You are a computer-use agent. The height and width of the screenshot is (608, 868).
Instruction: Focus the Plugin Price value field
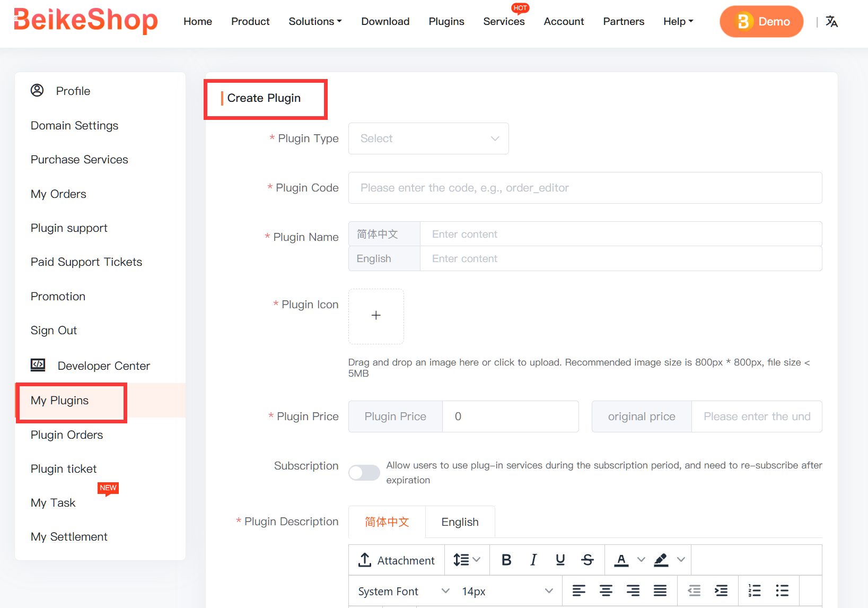click(x=510, y=416)
